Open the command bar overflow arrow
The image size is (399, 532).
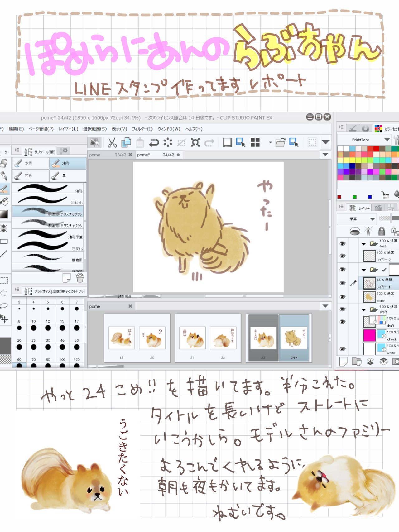(325, 142)
